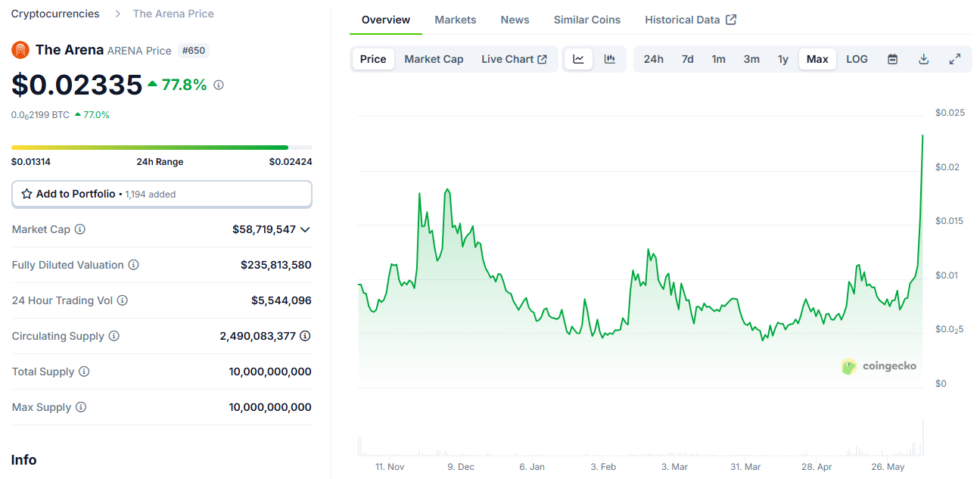Set chart range to Max
The width and height of the screenshot is (980, 479).
[817, 59]
